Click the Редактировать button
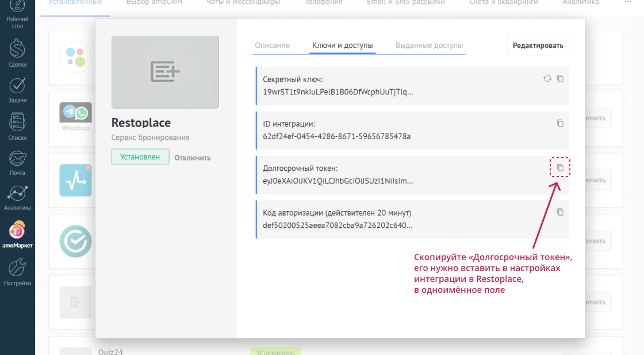This screenshot has height=355, width=644. [x=538, y=45]
